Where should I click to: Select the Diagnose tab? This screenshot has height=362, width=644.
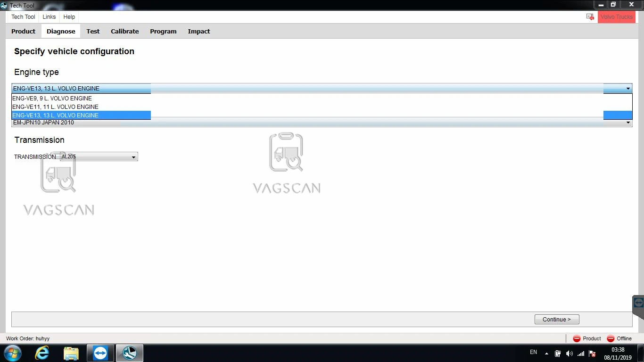point(61,31)
